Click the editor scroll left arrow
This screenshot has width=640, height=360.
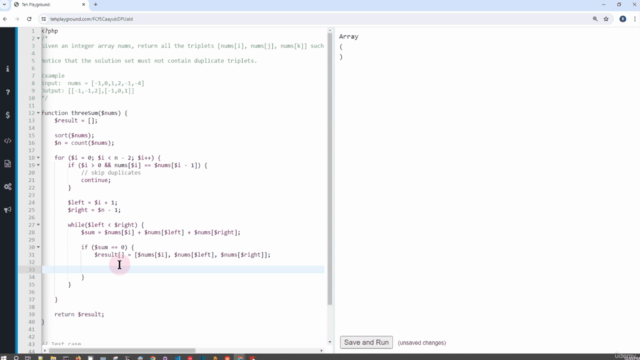pyautogui.click(x=44, y=351)
